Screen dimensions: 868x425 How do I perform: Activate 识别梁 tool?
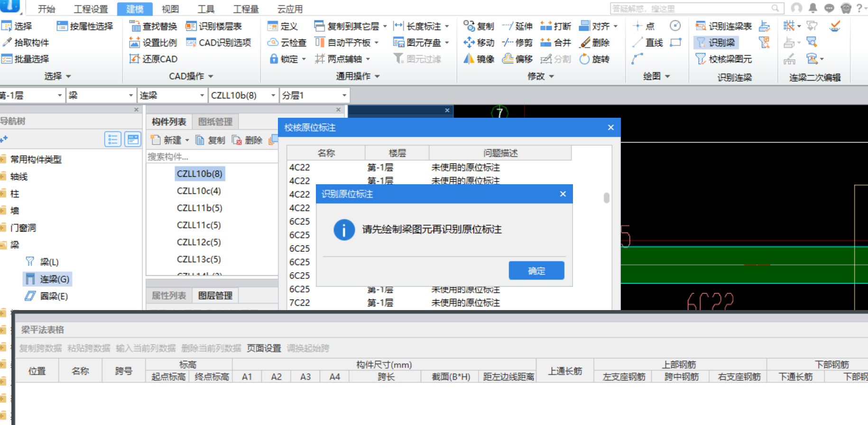point(716,42)
